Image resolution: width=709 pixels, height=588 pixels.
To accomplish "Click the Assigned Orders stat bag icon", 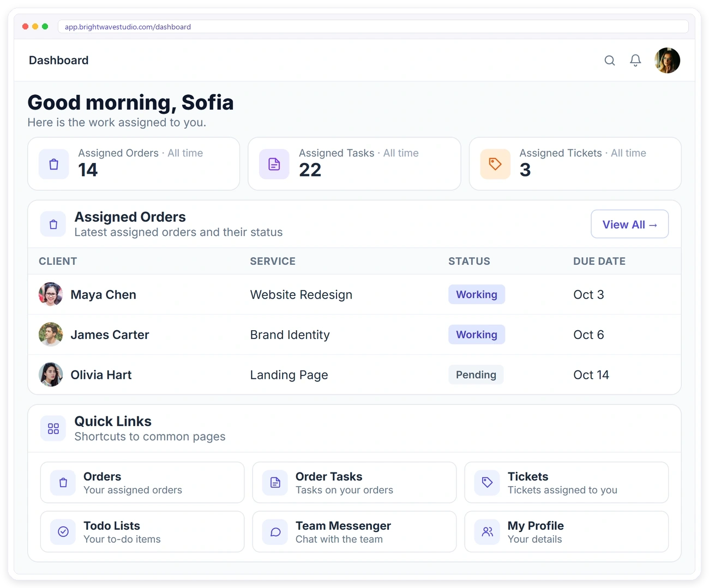I will point(54,164).
